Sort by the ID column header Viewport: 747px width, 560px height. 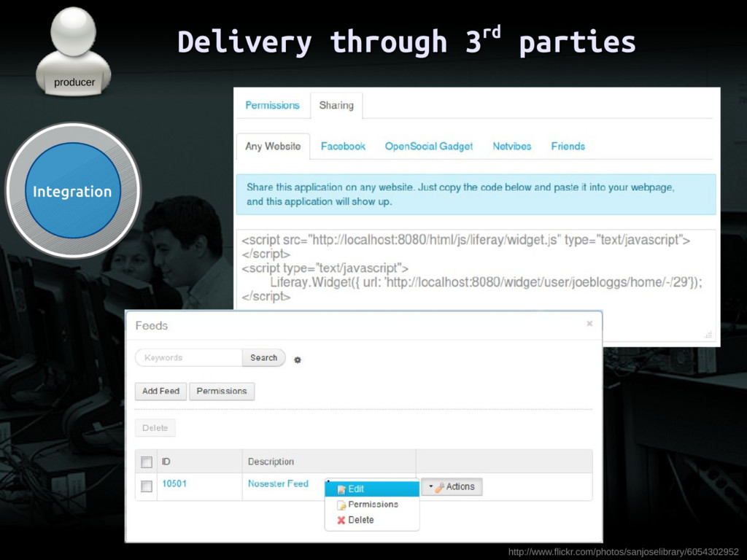(166, 462)
